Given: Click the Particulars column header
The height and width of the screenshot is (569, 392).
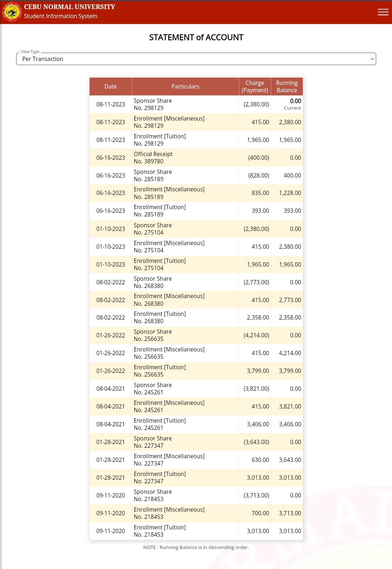Looking at the screenshot, I should click(185, 86).
